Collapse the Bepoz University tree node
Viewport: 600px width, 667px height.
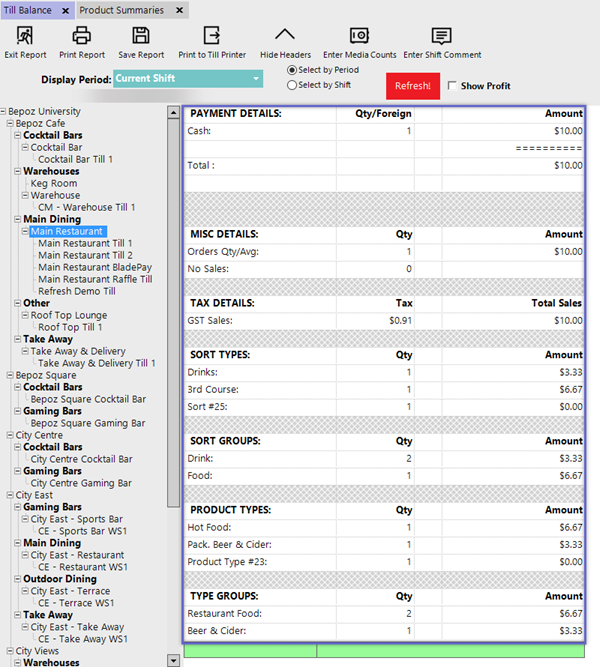click(4, 112)
